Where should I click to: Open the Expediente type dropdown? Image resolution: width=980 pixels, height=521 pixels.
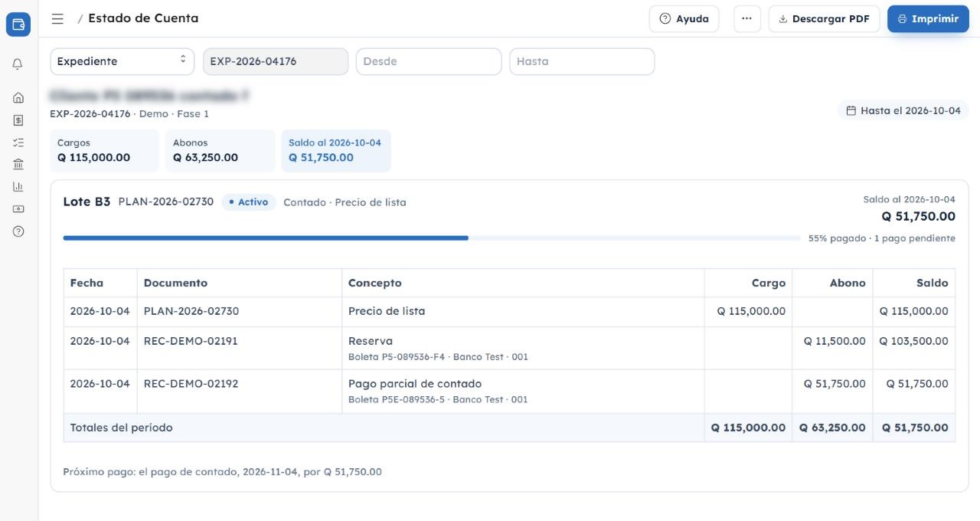click(122, 61)
